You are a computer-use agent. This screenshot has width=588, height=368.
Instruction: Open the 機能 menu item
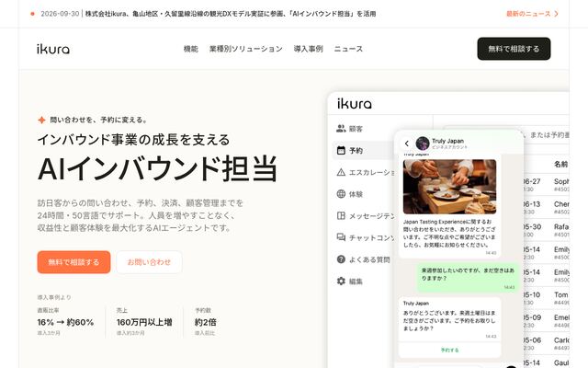click(190, 49)
